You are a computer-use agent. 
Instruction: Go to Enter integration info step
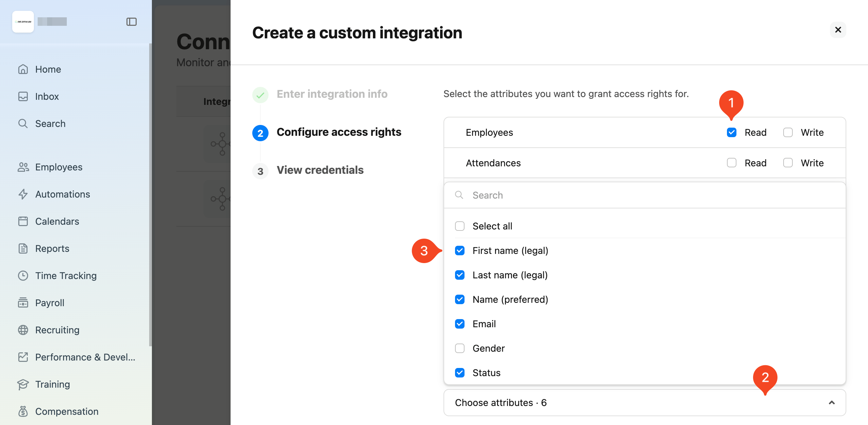[332, 94]
